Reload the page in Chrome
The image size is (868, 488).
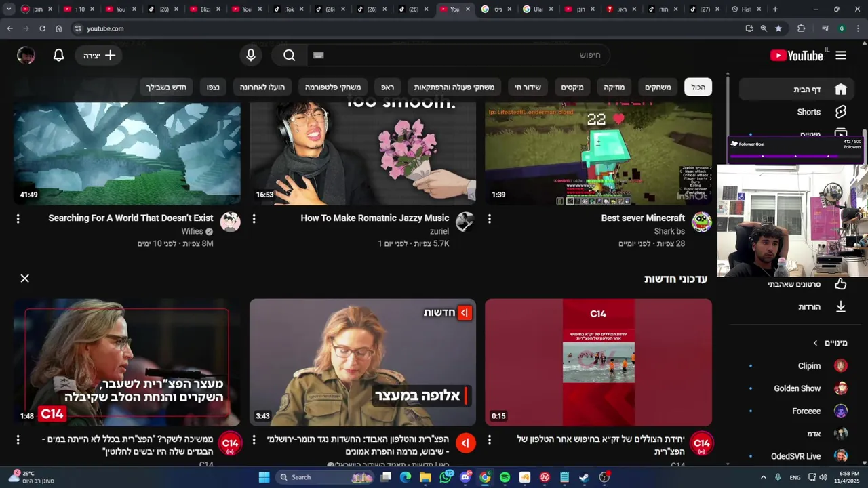coord(42,28)
